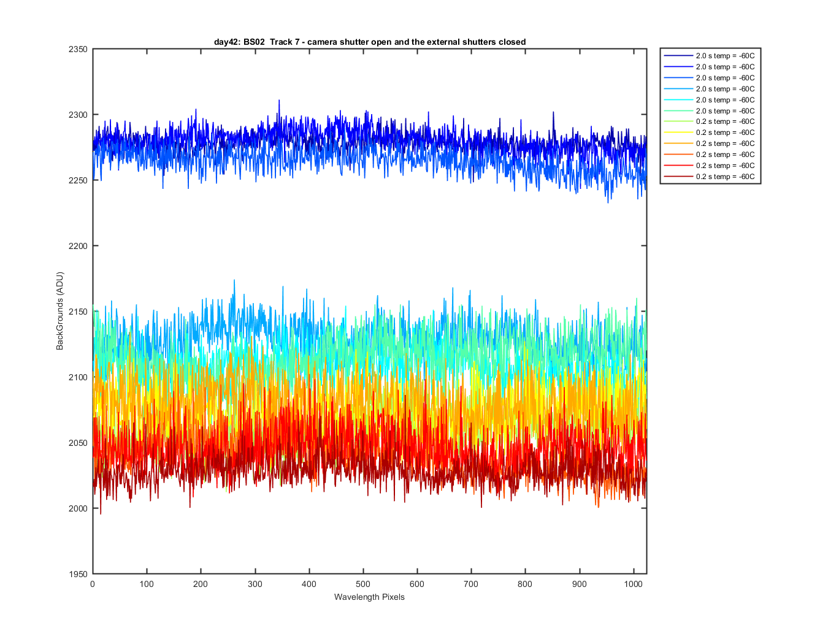Click x-axis tick label 800
The height and width of the screenshot is (644, 828).
(x=525, y=584)
